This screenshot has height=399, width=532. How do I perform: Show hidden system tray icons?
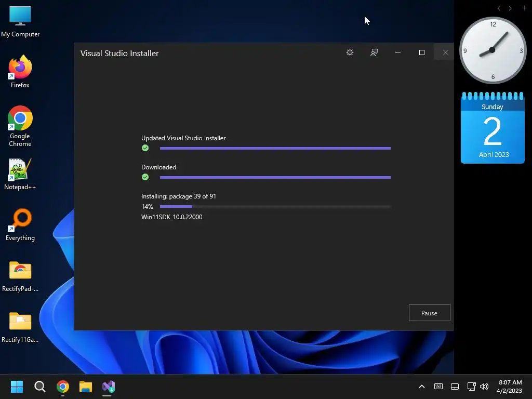coord(422,387)
